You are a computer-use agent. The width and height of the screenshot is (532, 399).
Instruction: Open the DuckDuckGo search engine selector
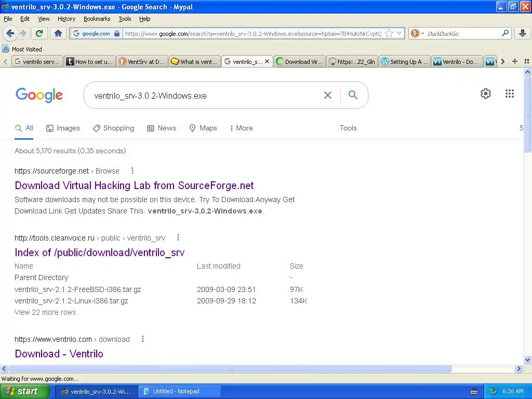(417, 33)
